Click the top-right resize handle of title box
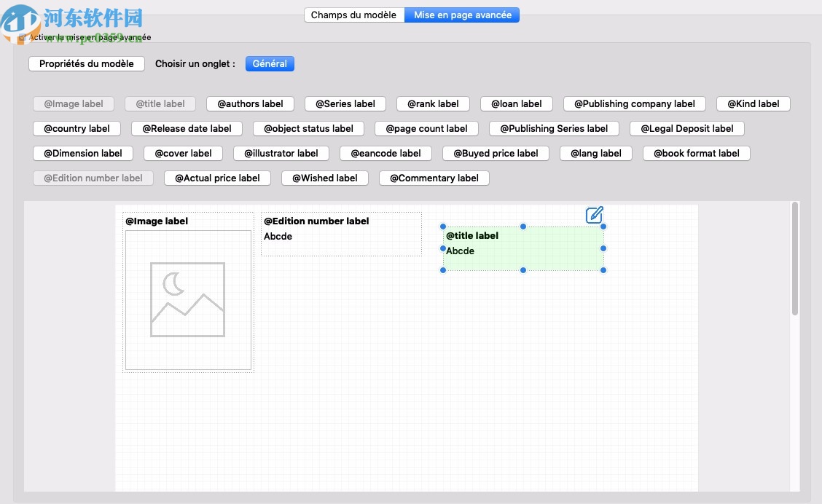The height and width of the screenshot is (504, 822). (x=603, y=227)
